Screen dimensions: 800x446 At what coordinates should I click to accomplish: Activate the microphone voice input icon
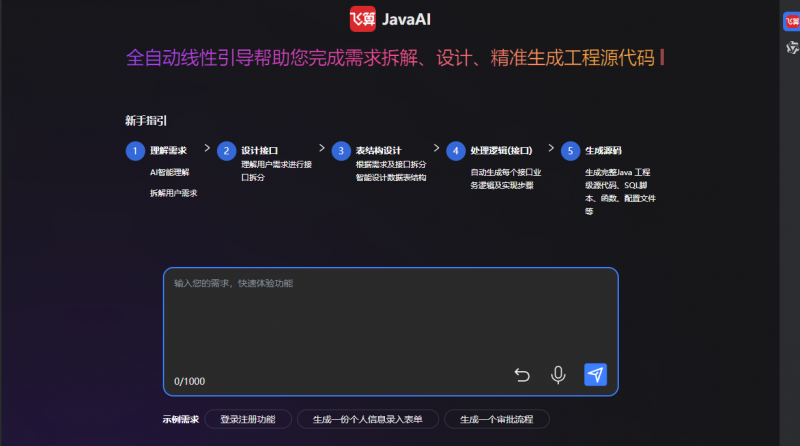[x=559, y=374]
